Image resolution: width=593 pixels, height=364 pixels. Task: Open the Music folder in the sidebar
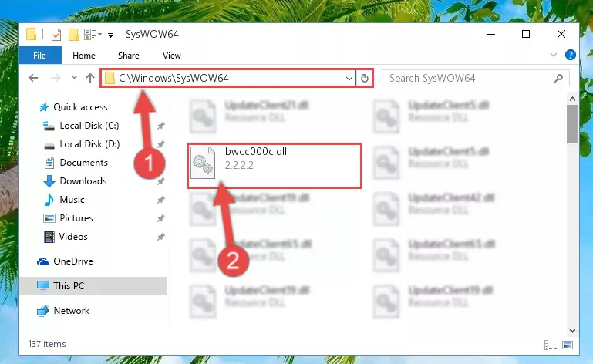pyautogui.click(x=72, y=200)
